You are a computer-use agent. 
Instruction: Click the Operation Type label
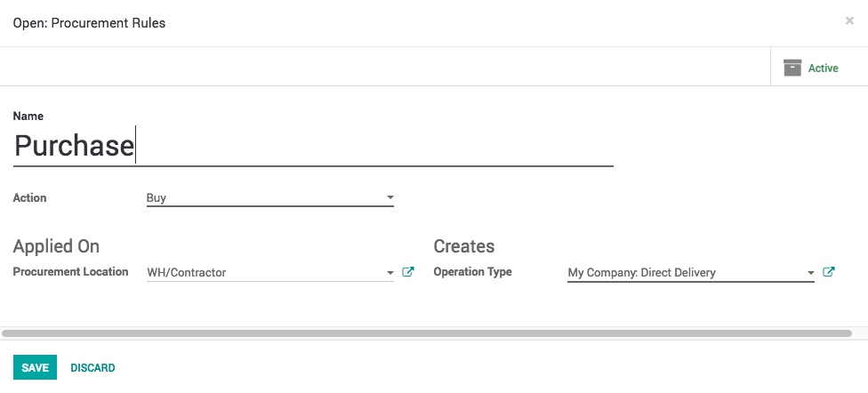pyautogui.click(x=472, y=272)
